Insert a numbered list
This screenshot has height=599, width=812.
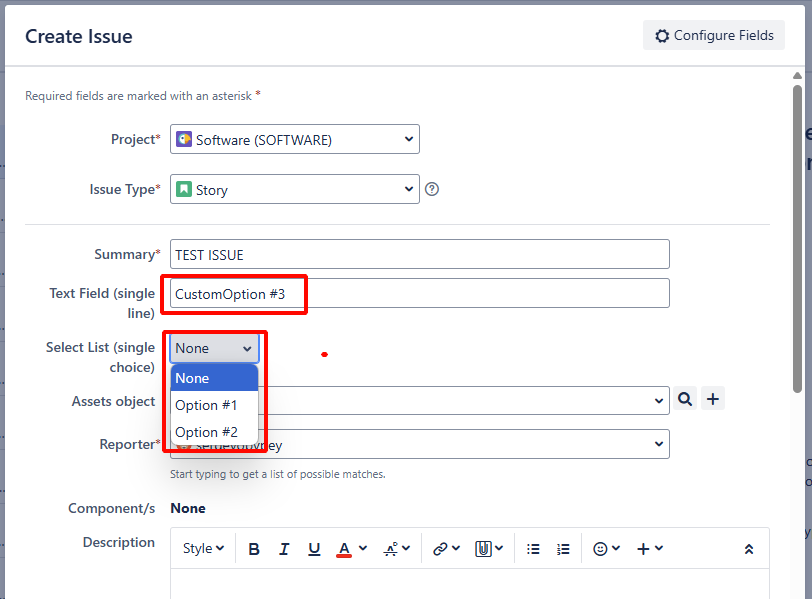563,549
